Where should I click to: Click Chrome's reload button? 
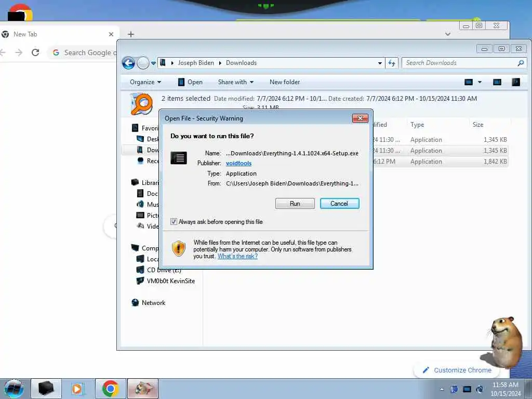(x=35, y=52)
